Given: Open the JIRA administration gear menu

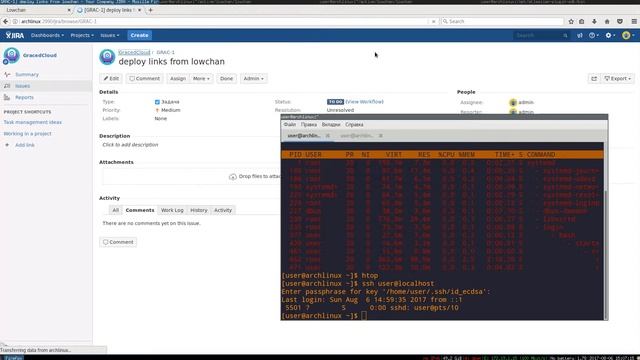Looking at the screenshot, I should [x=610, y=36].
